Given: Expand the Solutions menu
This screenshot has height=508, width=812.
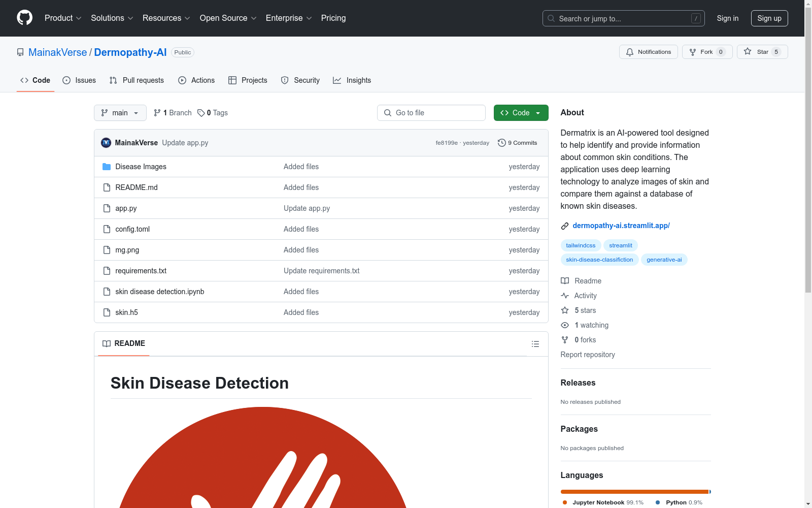Looking at the screenshot, I should [112, 18].
